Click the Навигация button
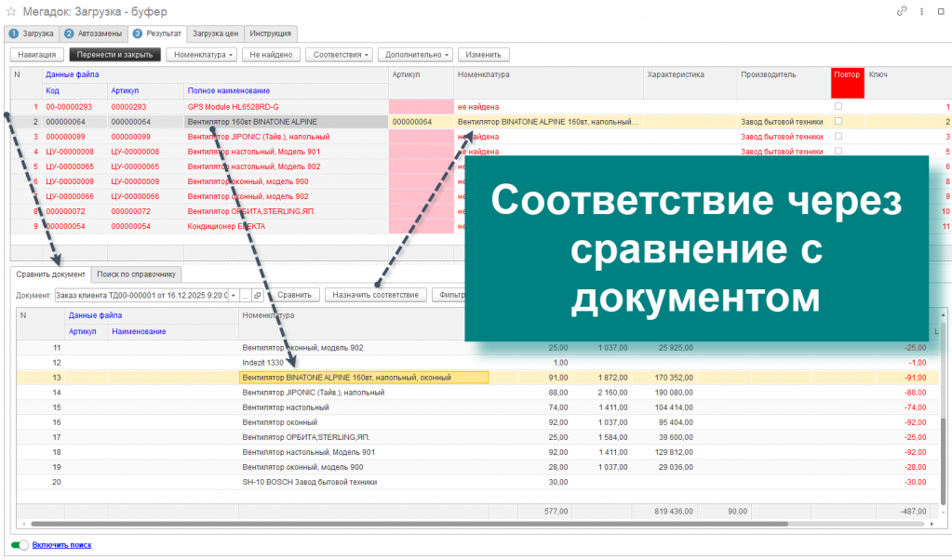Viewport: 952px width, 560px height. point(37,55)
